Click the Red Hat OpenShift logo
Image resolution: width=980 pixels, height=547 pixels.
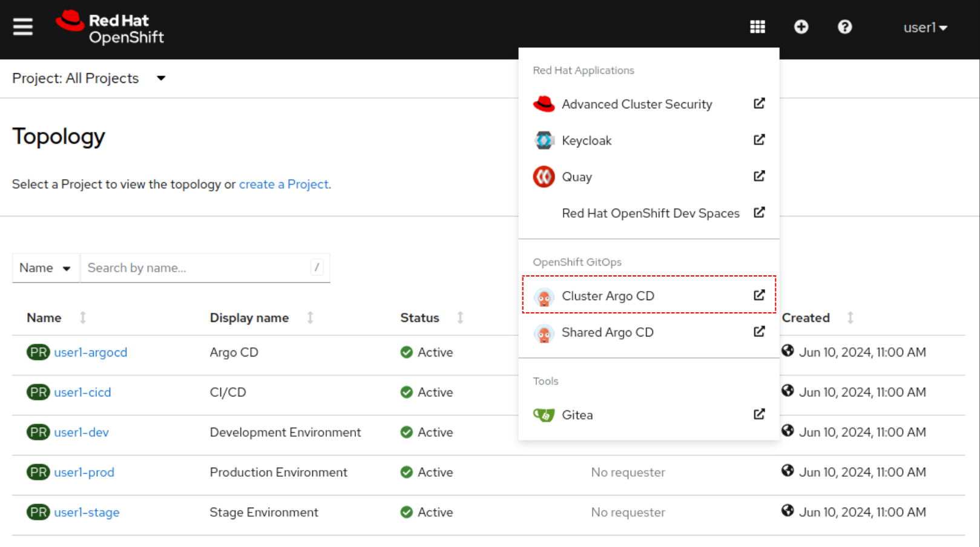coord(110,28)
